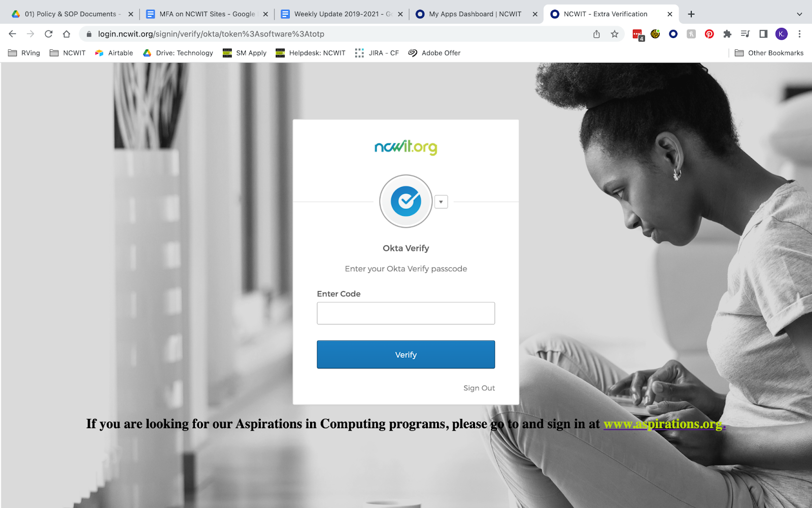Go to browser home page icon
The image size is (812, 508).
tap(66, 34)
